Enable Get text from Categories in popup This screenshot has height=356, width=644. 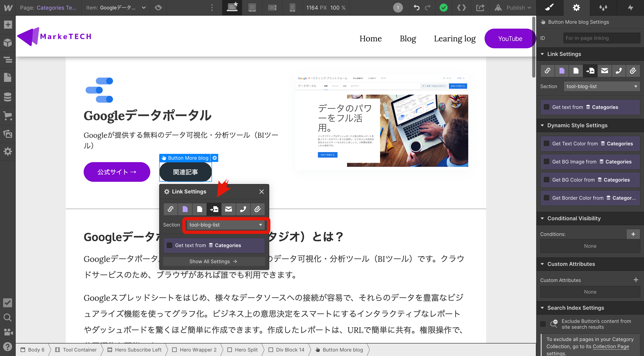[169, 245]
